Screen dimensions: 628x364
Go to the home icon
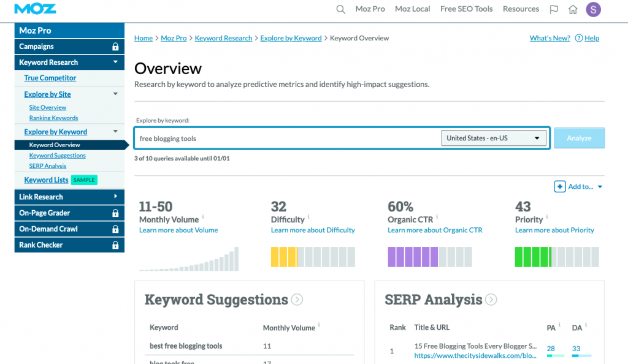pyautogui.click(x=573, y=9)
